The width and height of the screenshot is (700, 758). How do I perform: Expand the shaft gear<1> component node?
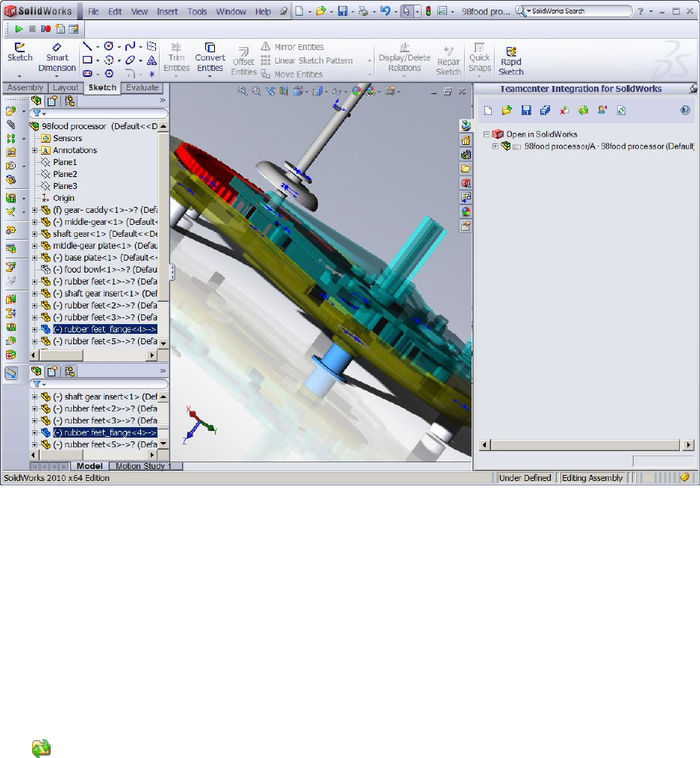pos(35,234)
